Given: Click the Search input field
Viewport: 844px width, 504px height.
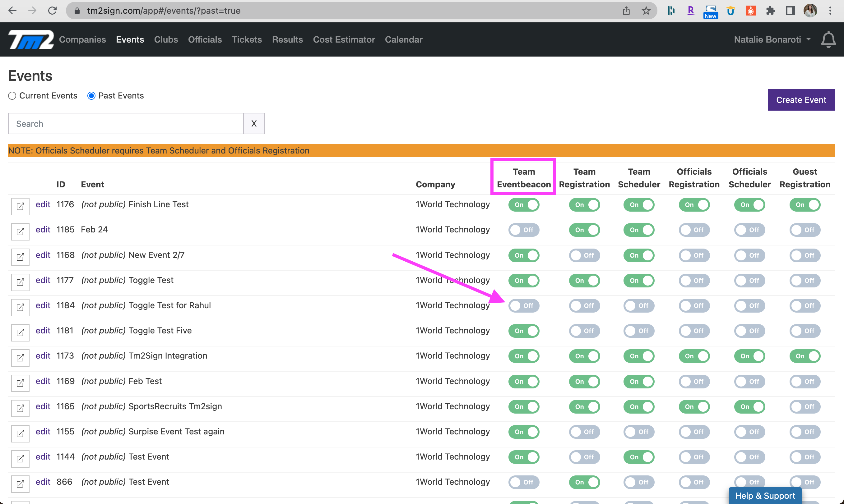Looking at the screenshot, I should coord(126,124).
